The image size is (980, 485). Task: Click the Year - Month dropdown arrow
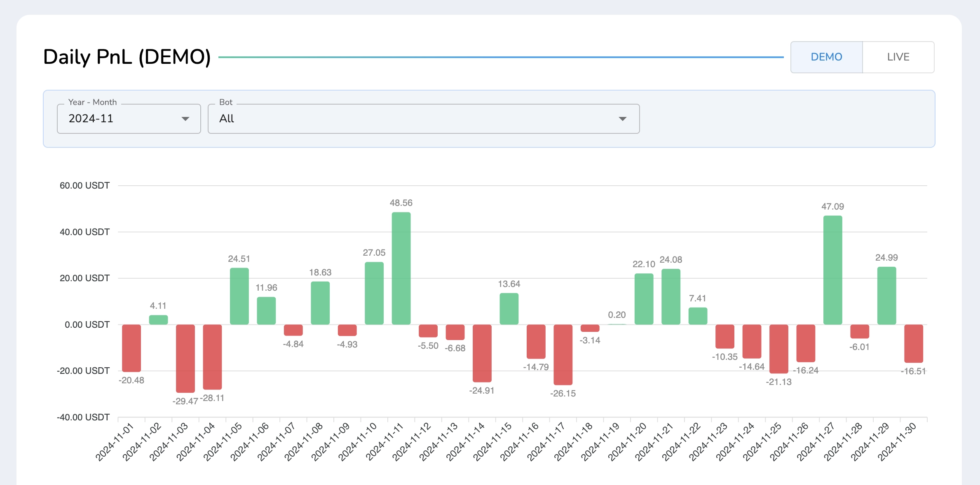point(185,119)
